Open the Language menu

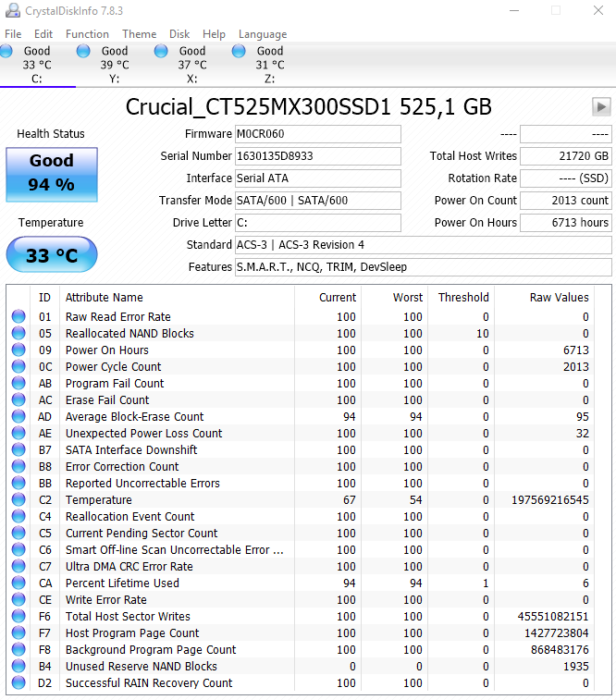263,34
